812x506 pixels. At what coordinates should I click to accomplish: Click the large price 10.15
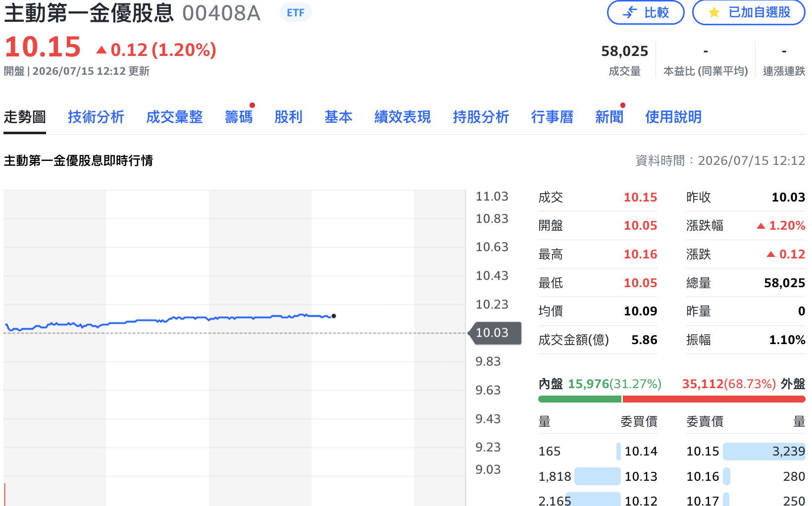pyautogui.click(x=43, y=48)
